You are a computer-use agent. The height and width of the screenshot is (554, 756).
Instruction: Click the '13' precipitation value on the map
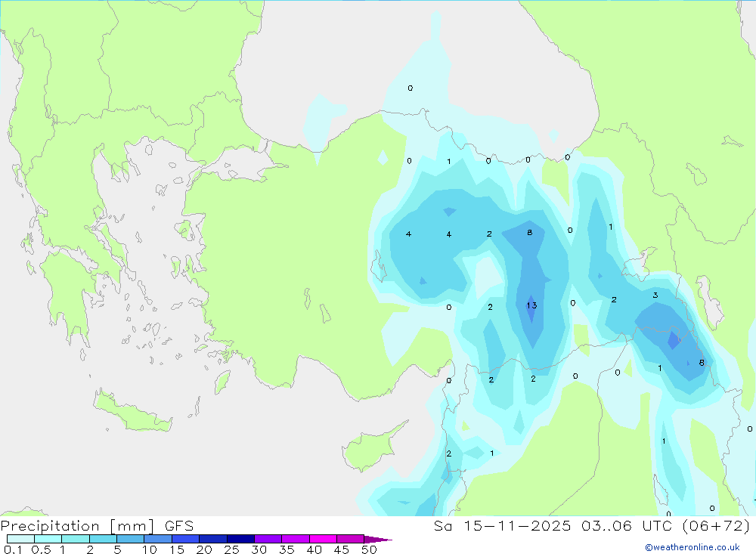[531, 305]
